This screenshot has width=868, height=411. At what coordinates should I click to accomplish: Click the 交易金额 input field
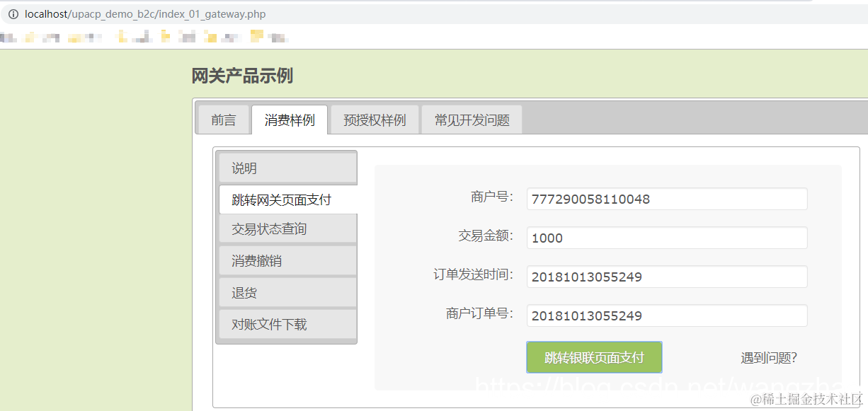point(666,238)
